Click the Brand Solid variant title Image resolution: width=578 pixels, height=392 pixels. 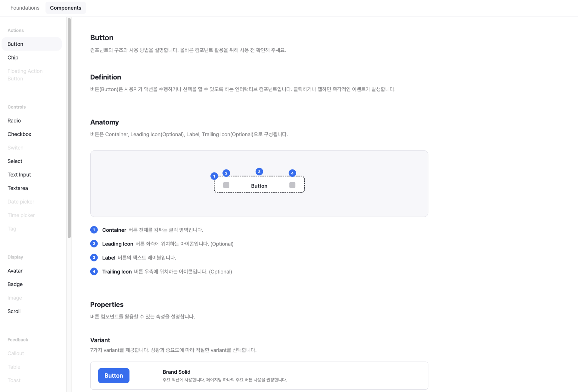point(177,372)
